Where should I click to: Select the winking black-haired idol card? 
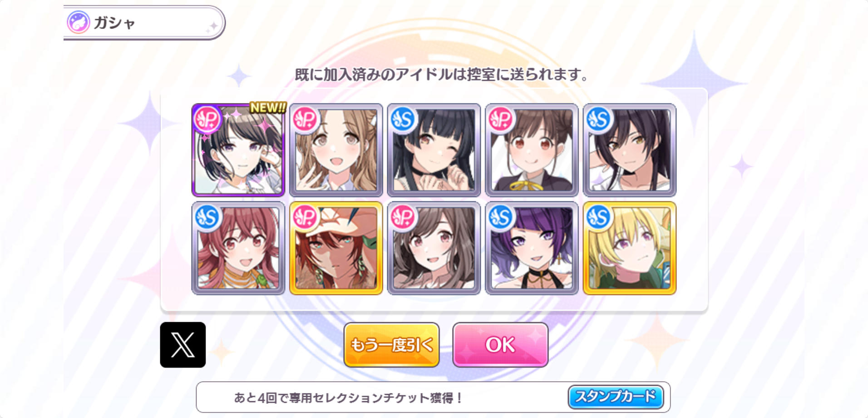coord(434,150)
